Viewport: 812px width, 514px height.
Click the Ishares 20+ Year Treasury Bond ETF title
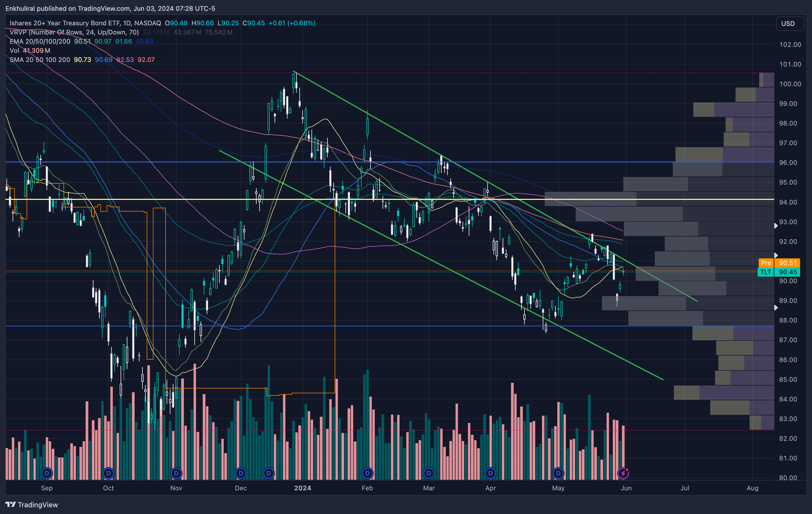(x=85, y=23)
